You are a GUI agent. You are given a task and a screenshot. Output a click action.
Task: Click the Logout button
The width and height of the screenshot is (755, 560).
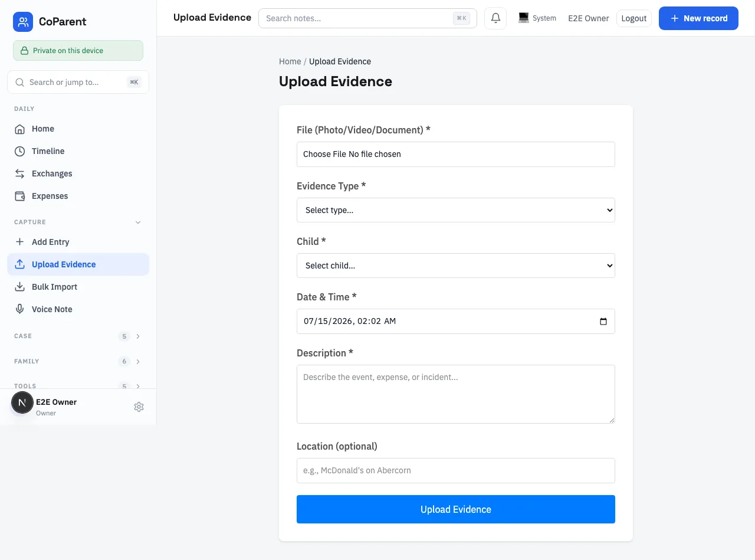click(x=634, y=18)
